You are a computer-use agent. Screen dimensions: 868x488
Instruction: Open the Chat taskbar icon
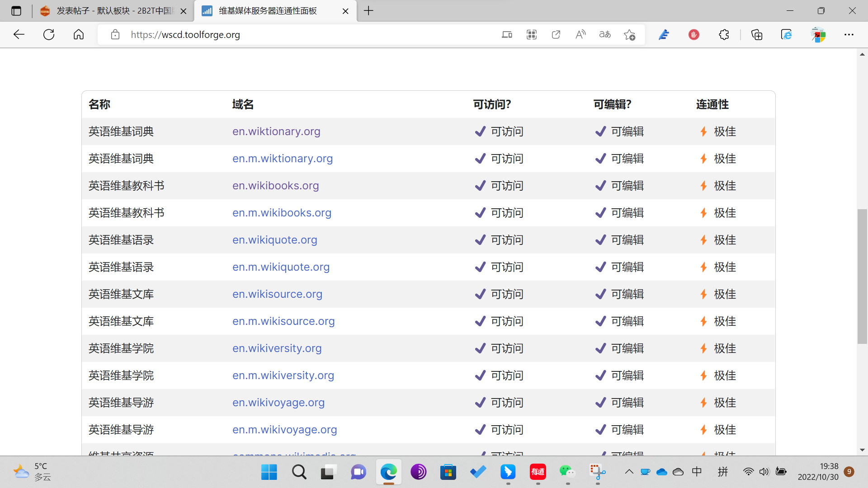(x=359, y=472)
